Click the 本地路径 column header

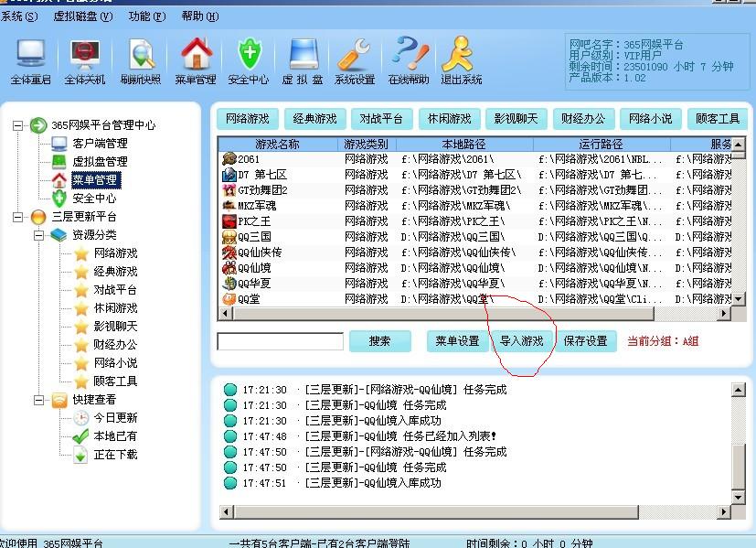point(464,144)
